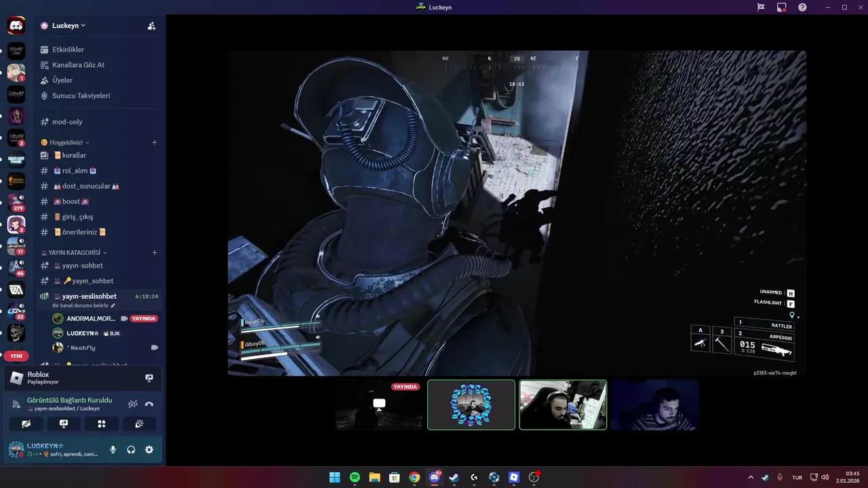Open the kurallar channel
This screenshot has height=488, width=868.
click(x=99, y=155)
